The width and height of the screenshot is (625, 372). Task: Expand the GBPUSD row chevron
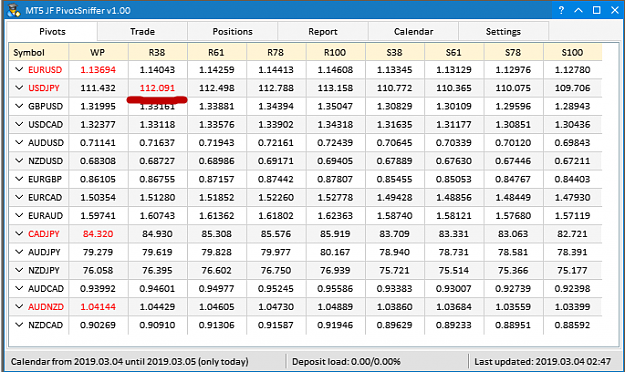pyautogui.click(x=19, y=106)
